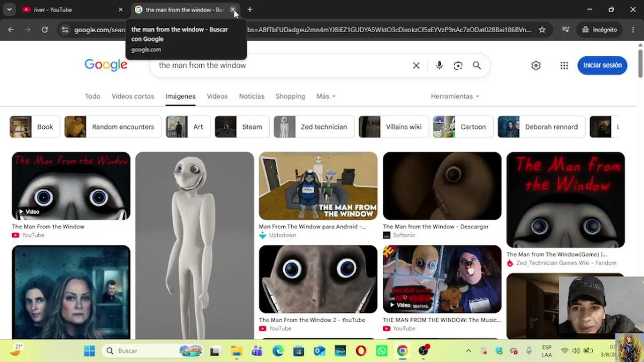Open the taskbar weather widget

tap(15, 350)
